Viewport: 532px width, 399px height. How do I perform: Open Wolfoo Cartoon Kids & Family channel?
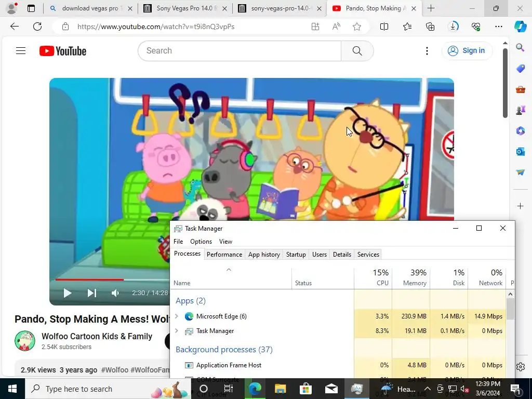[x=97, y=336]
